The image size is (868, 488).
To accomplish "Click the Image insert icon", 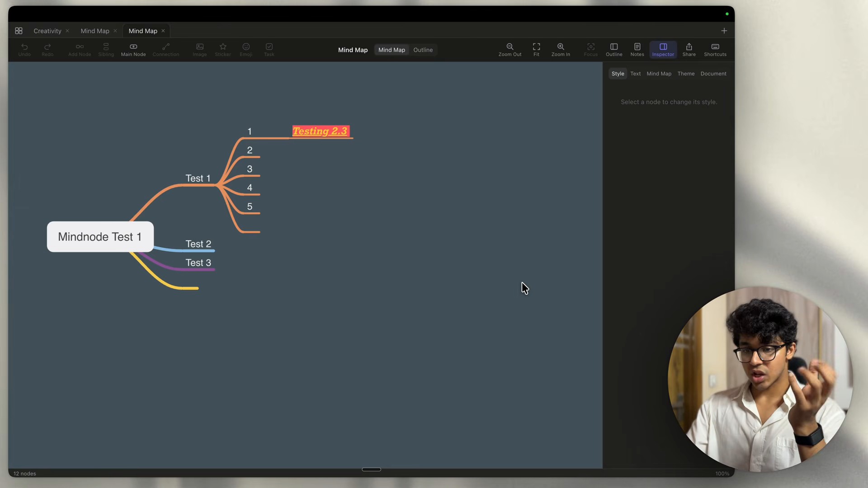I will (x=200, y=49).
